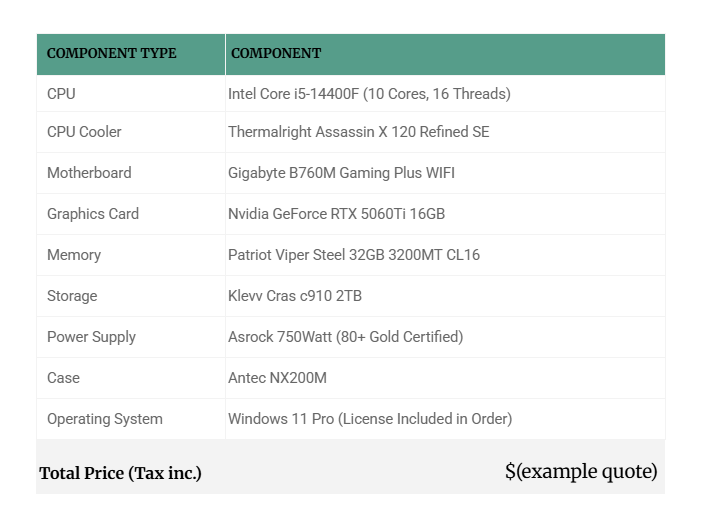Select the Motherboard label
The width and height of the screenshot is (716, 518).
89,173
